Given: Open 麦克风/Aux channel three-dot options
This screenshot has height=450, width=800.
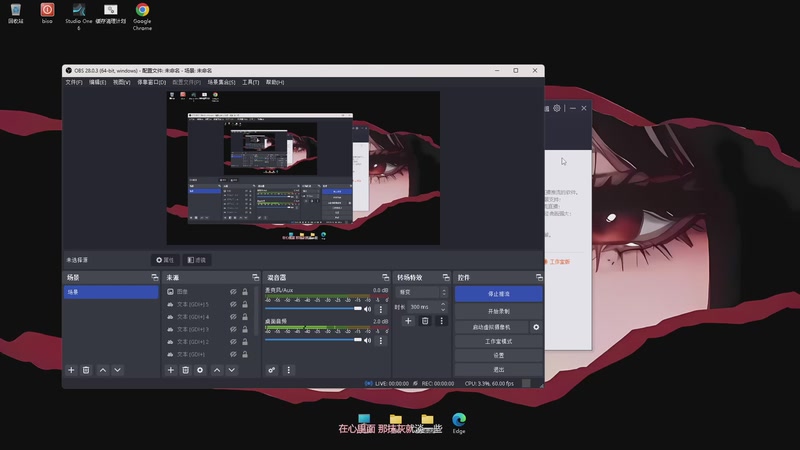Looking at the screenshot, I should pos(381,309).
